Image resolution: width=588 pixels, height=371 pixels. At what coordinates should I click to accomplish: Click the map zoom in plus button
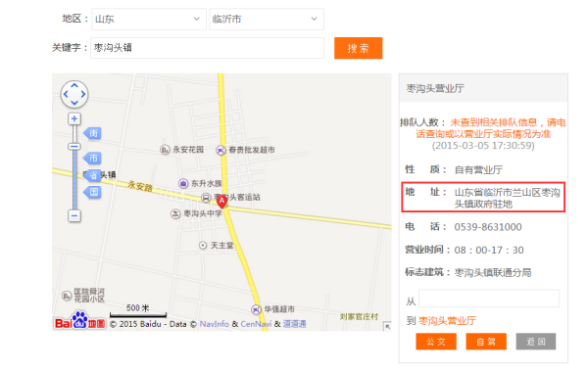point(74,118)
